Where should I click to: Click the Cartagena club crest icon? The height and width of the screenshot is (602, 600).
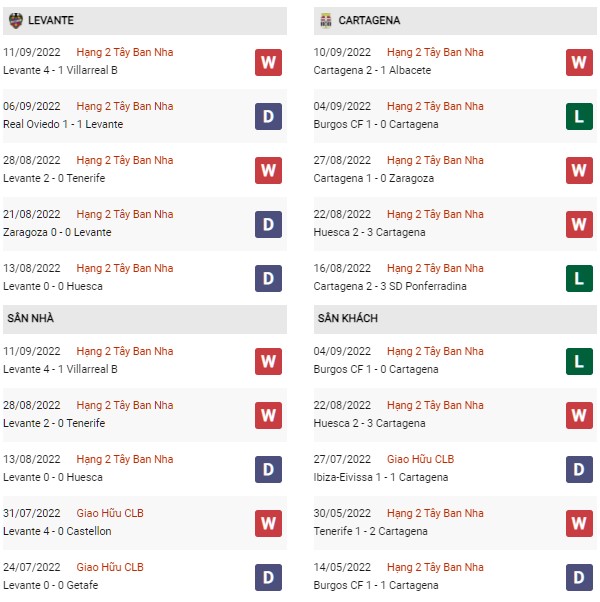pyautogui.click(x=326, y=20)
